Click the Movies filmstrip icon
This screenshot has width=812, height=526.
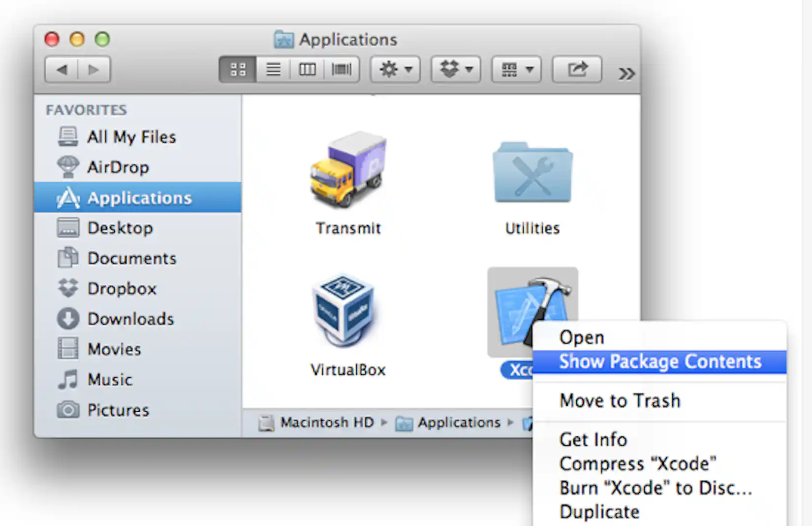(68, 349)
